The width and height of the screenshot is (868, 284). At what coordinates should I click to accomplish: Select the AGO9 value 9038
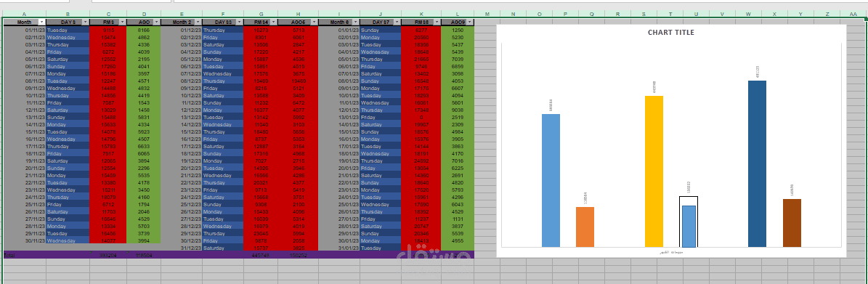tap(458, 110)
